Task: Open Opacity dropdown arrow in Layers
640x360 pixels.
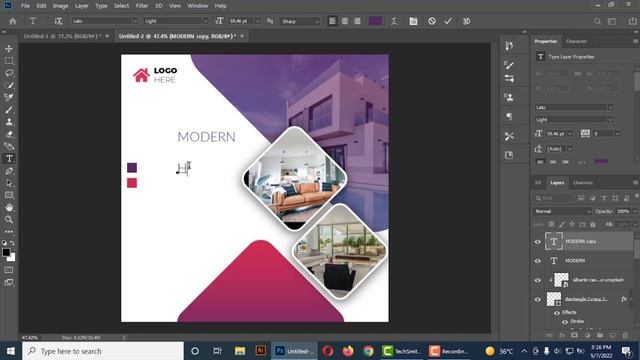Action: pos(635,211)
